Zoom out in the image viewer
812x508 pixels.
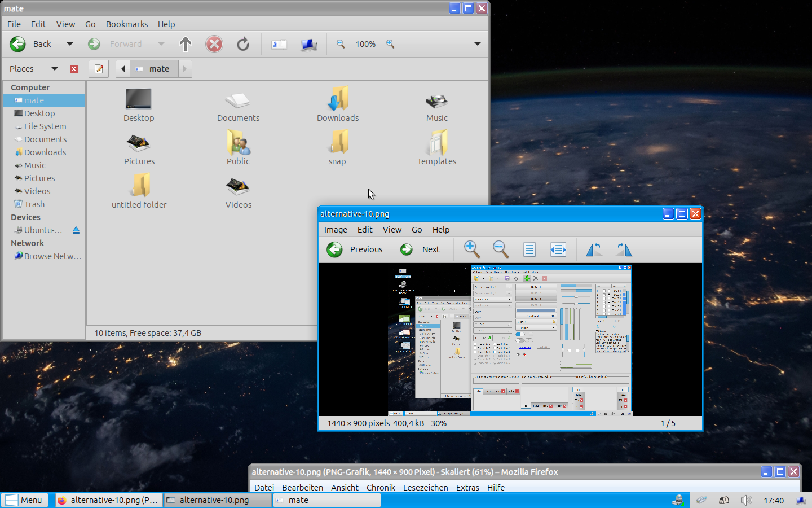pyautogui.click(x=500, y=249)
